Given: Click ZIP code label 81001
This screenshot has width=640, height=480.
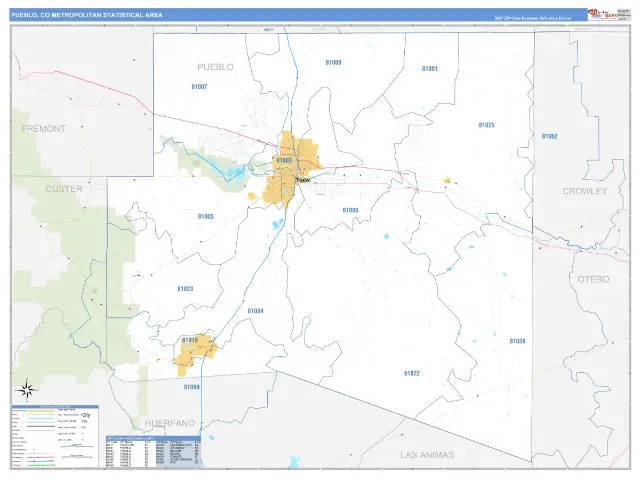Looking at the screenshot, I should (x=429, y=69).
